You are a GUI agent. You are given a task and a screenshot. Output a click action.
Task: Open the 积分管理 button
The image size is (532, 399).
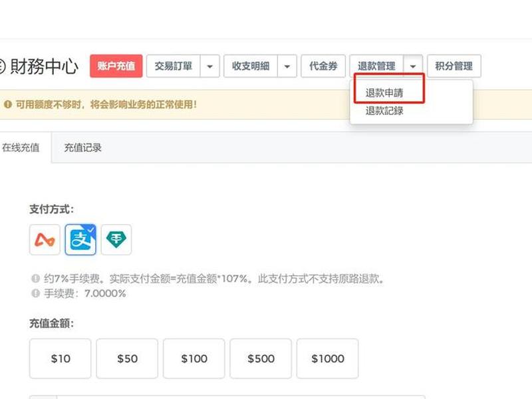coord(454,66)
